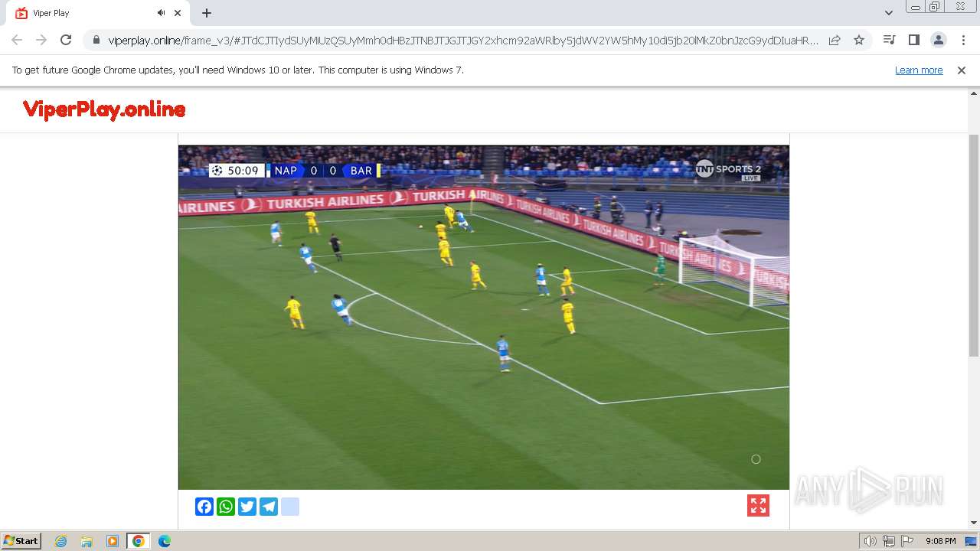The width and height of the screenshot is (980, 551).
Task: Click the video player area
Action: click(484, 318)
